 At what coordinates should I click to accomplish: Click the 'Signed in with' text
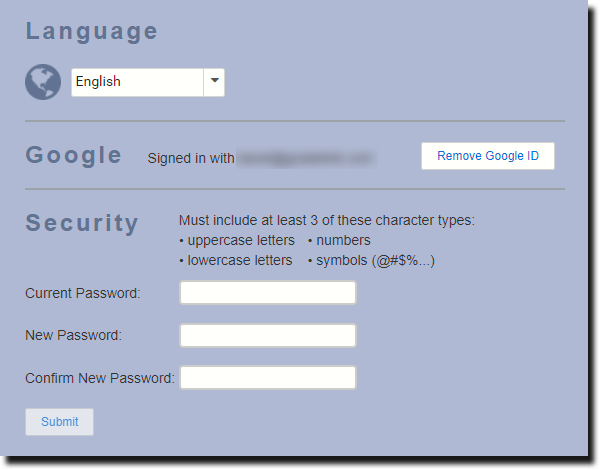[191, 158]
